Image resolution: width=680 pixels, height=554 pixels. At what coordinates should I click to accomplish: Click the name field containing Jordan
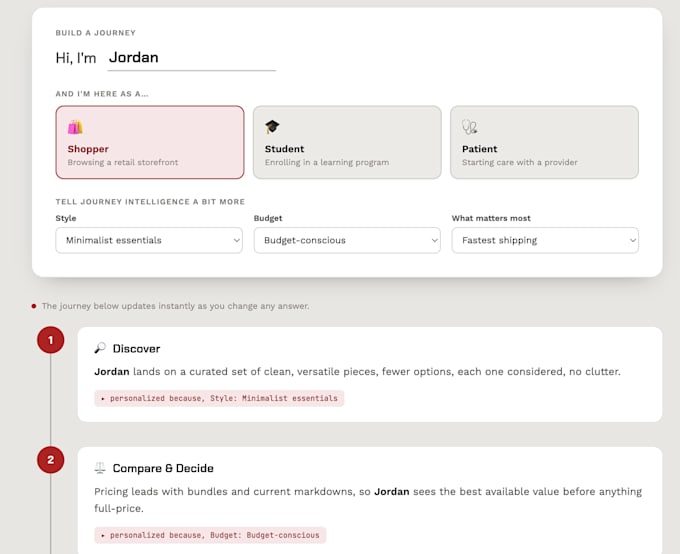(191, 58)
